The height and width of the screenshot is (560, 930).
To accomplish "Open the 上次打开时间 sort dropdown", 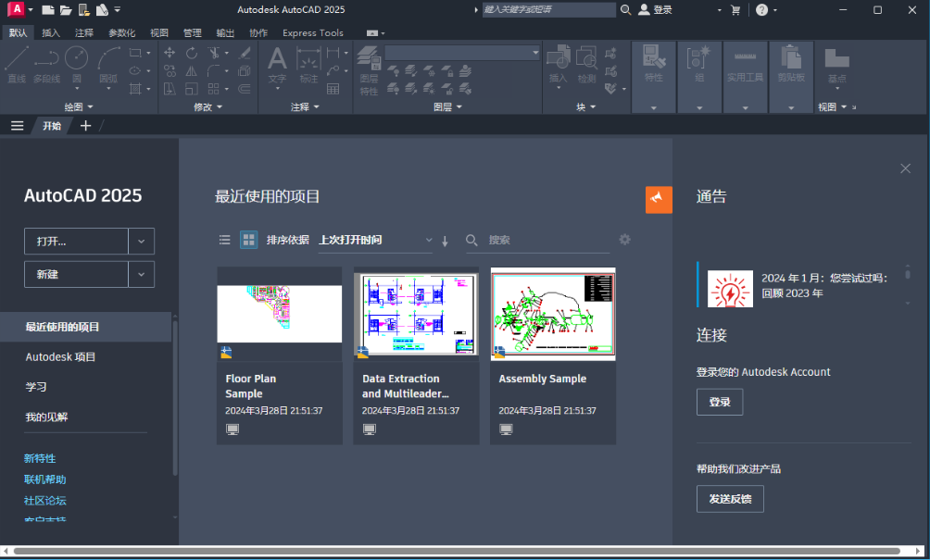I will [x=375, y=240].
